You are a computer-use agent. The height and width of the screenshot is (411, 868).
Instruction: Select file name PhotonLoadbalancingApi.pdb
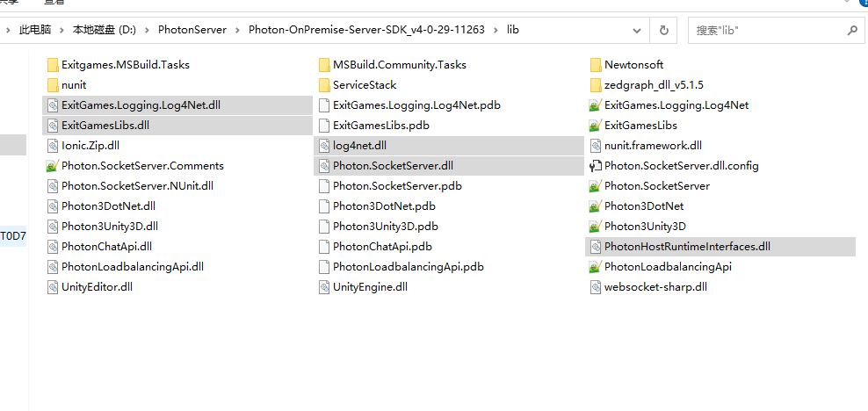(x=409, y=267)
